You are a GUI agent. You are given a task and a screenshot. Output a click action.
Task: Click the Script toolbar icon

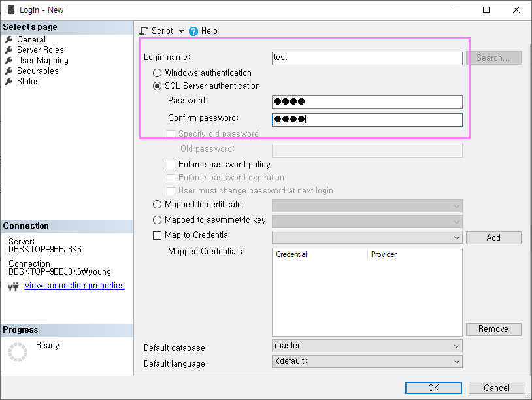[144, 31]
